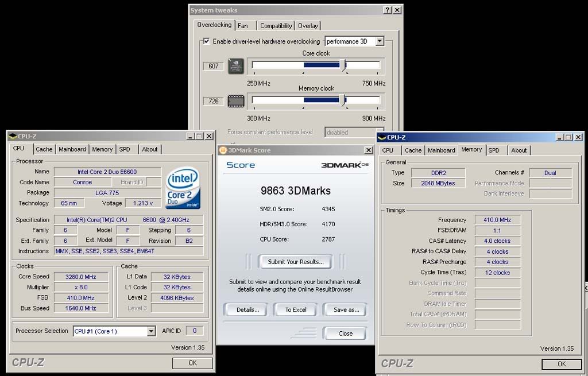Click the memory clock chip icon

236,101
